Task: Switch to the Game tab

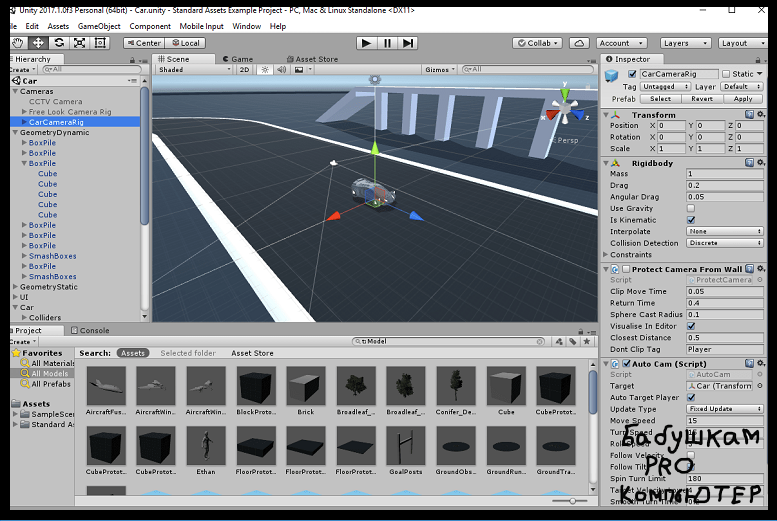Action: coord(238,59)
